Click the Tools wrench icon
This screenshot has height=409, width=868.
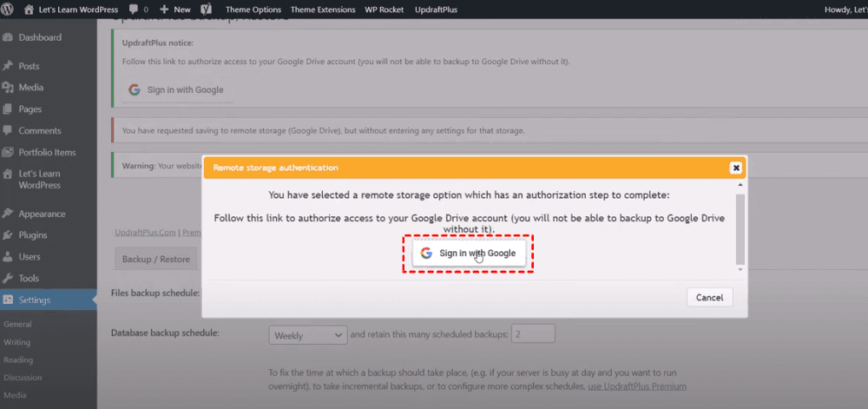click(8, 279)
